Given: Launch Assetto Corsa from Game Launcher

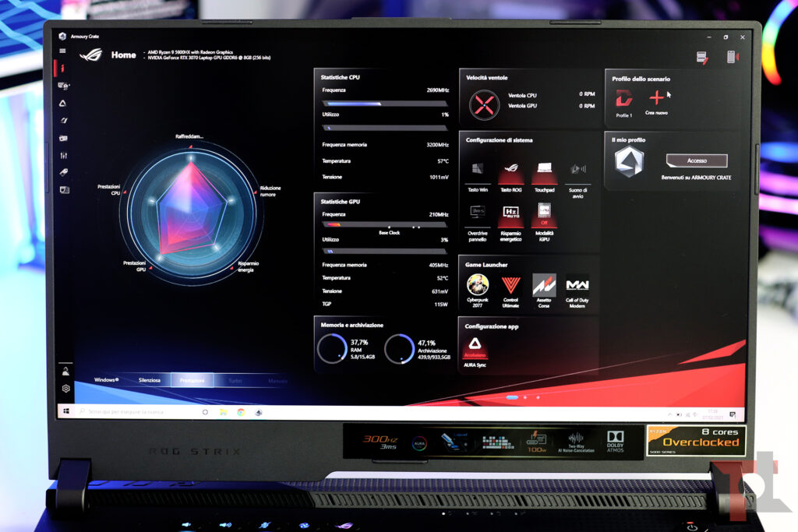Looking at the screenshot, I should 546,285.
